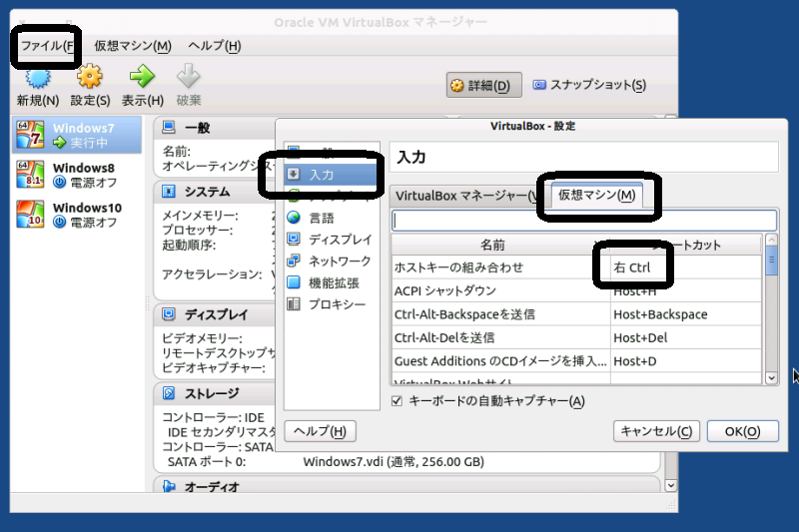Screen dimensions: 799x532
Task: Click Ctrl-Alt-Backspaceを送信 row name
Action: click(x=464, y=314)
